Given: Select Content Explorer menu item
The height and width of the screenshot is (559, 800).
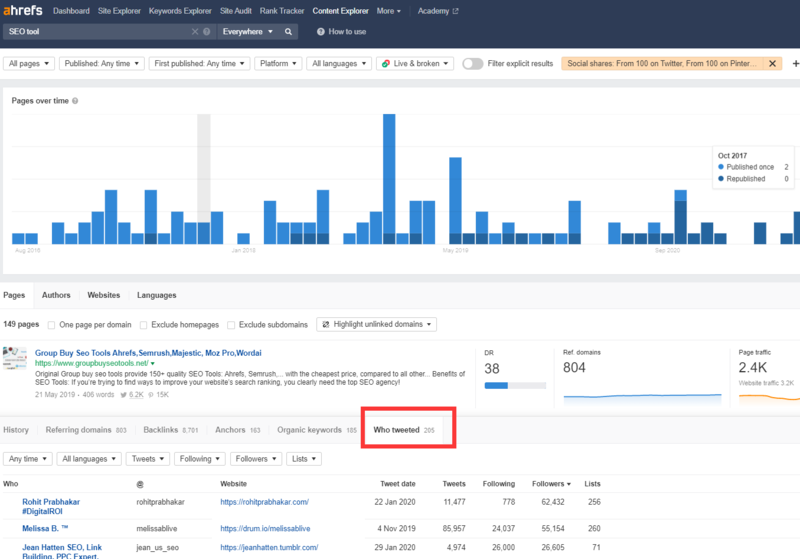Looking at the screenshot, I should [340, 11].
